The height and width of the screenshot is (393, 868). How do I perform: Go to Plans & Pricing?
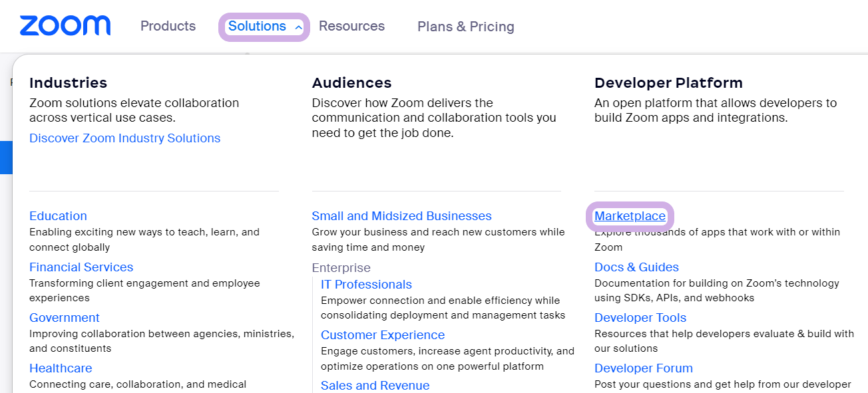(x=465, y=27)
